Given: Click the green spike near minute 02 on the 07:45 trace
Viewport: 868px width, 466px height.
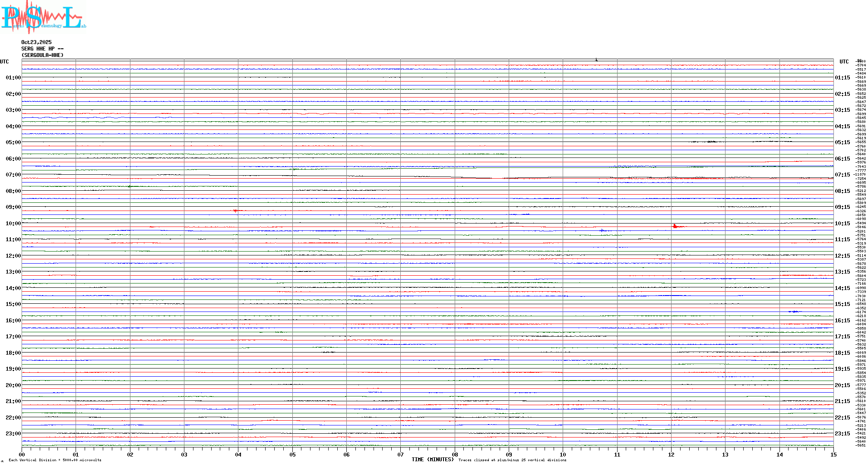Looking at the screenshot, I should tap(130, 186).
